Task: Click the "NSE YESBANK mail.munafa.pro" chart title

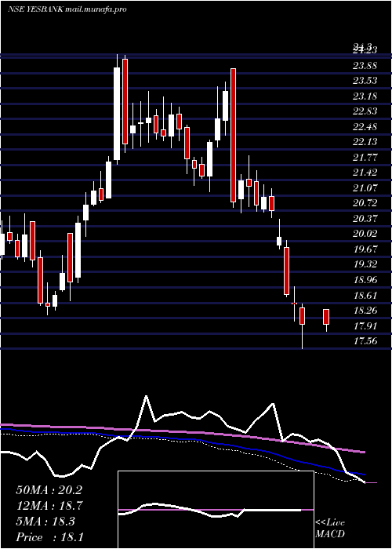Action: pos(67,9)
